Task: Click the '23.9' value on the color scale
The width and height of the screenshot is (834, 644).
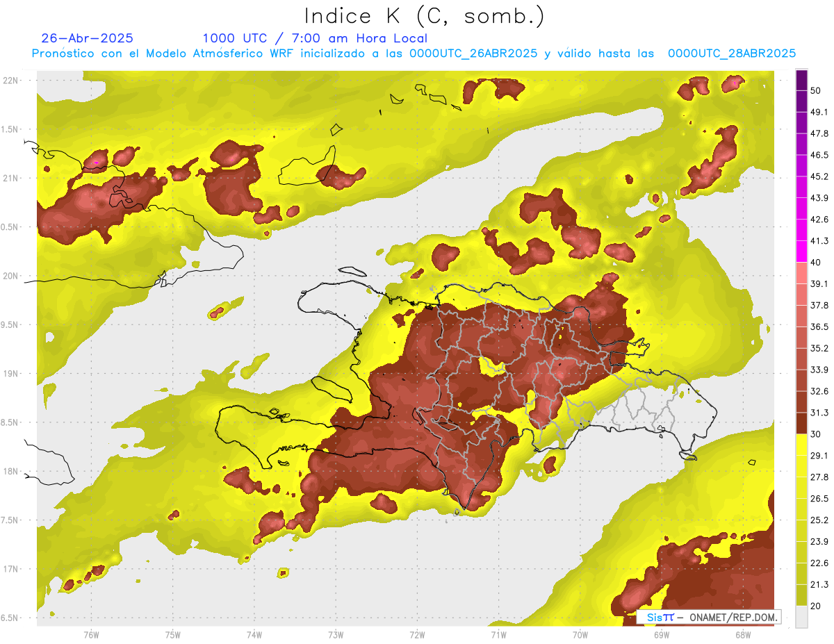Action: (819, 542)
